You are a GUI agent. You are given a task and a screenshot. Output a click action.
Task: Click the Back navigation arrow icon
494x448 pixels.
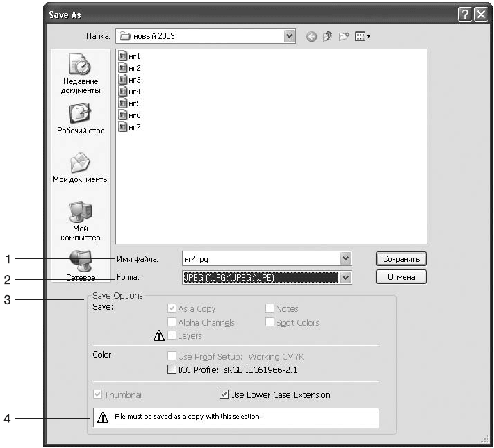pyautogui.click(x=312, y=36)
